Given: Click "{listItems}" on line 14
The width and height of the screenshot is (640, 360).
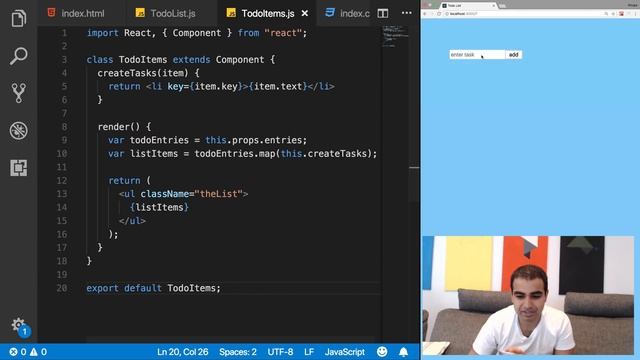Looking at the screenshot, I should 159,207.
